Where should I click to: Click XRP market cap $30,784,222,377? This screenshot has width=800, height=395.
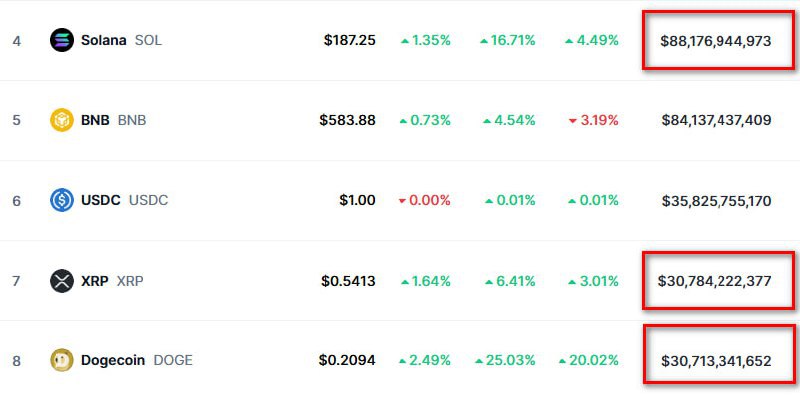coord(714,281)
